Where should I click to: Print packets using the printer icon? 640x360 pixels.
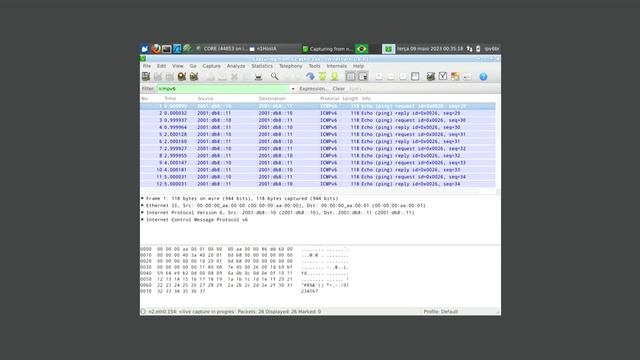[x=258, y=76]
